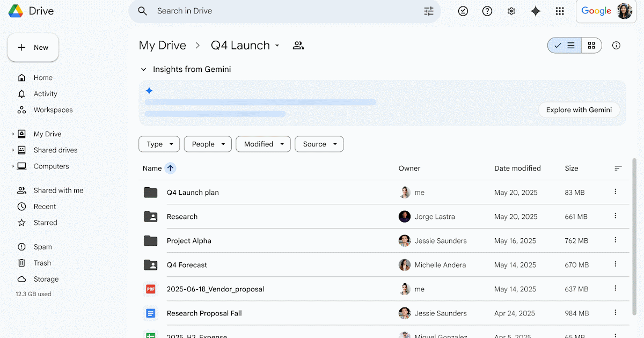Switch to list layout view
The height and width of the screenshot is (338, 644).
point(565,46)
